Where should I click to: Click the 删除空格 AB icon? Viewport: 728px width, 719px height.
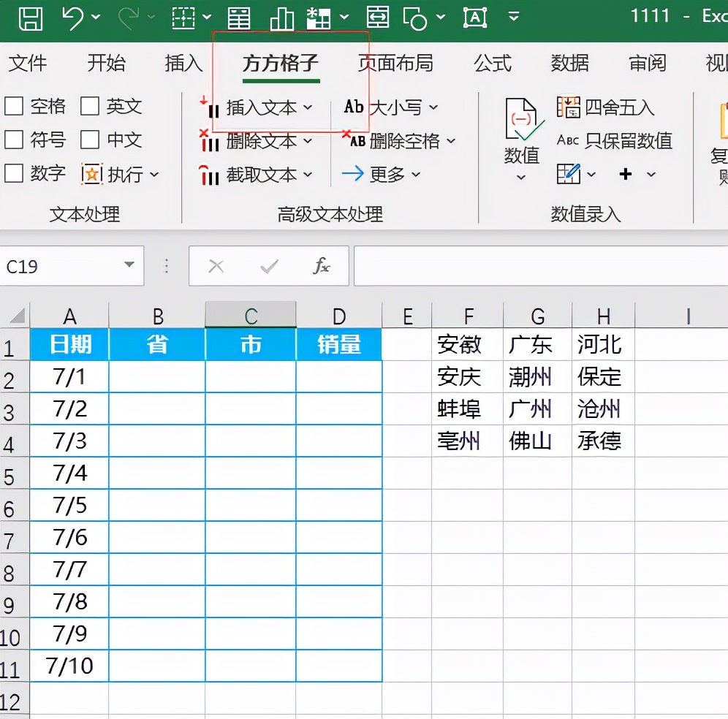pos(354,139)
